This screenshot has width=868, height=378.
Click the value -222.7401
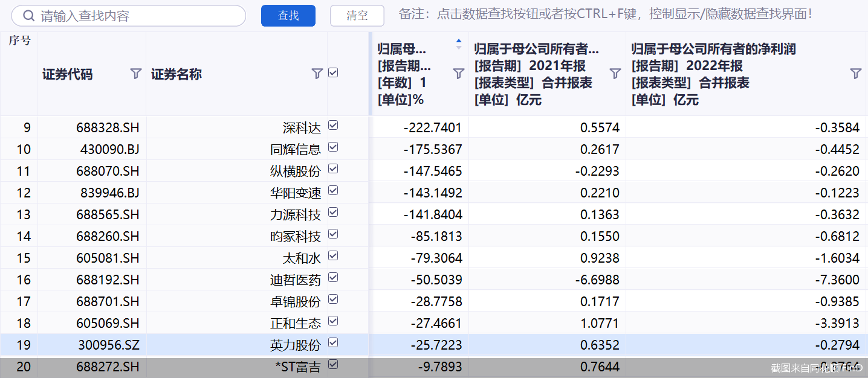click(x=433, y=127)
